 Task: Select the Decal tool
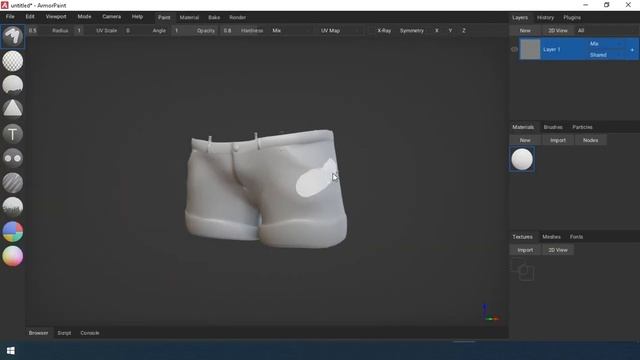pos(13,109)
